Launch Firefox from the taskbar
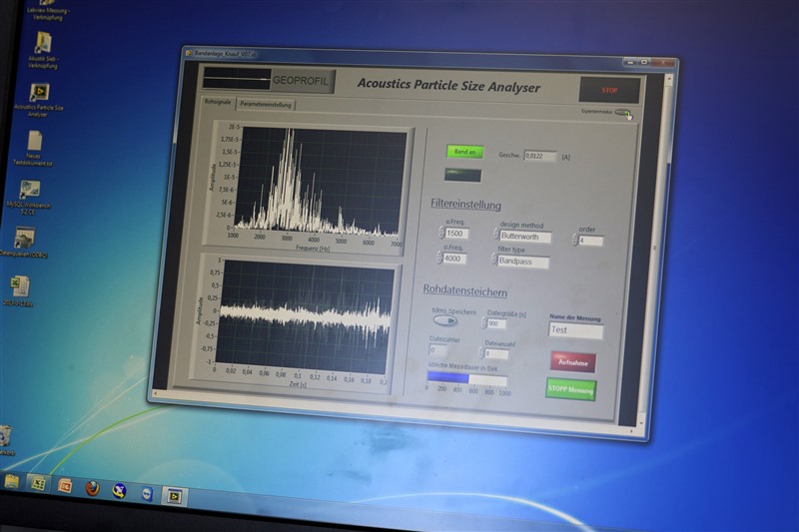Image resolution: width=799 pixels, height=532 pixels. click(92, 487)
